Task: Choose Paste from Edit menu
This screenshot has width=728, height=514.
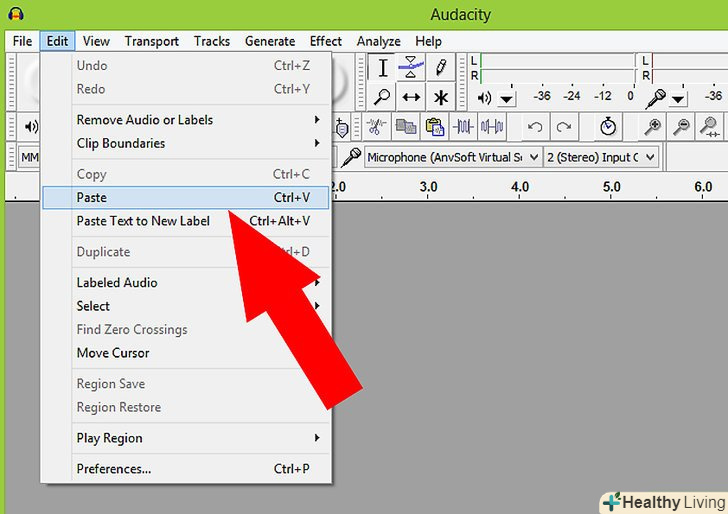Action: [x=186, y=197]
